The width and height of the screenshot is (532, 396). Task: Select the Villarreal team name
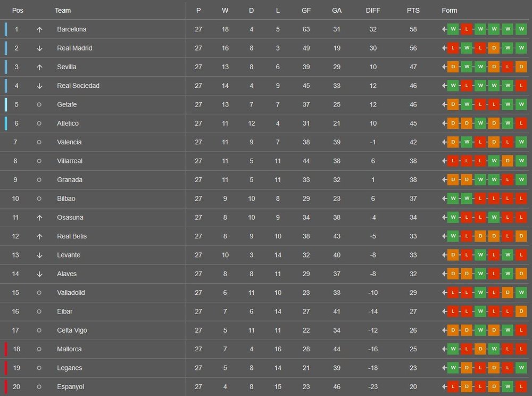pos(70,161)
